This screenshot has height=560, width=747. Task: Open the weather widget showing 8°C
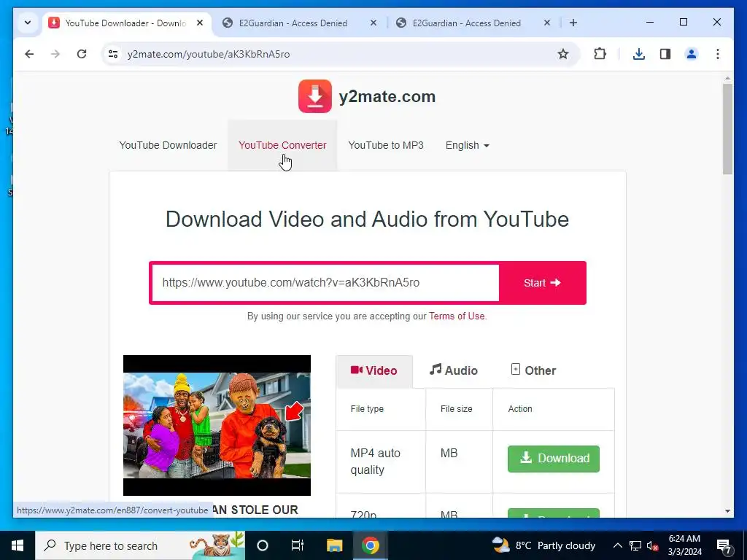tap(543, 545)
